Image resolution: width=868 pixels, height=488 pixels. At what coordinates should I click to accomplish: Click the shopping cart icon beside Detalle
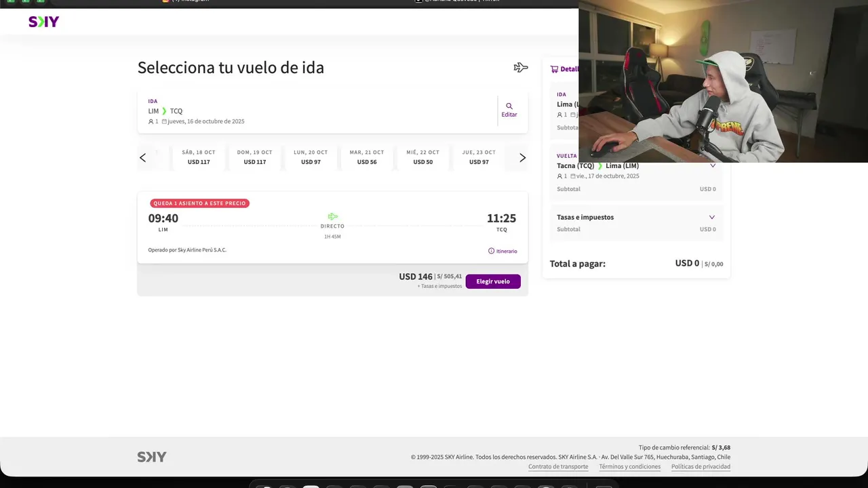554,69
